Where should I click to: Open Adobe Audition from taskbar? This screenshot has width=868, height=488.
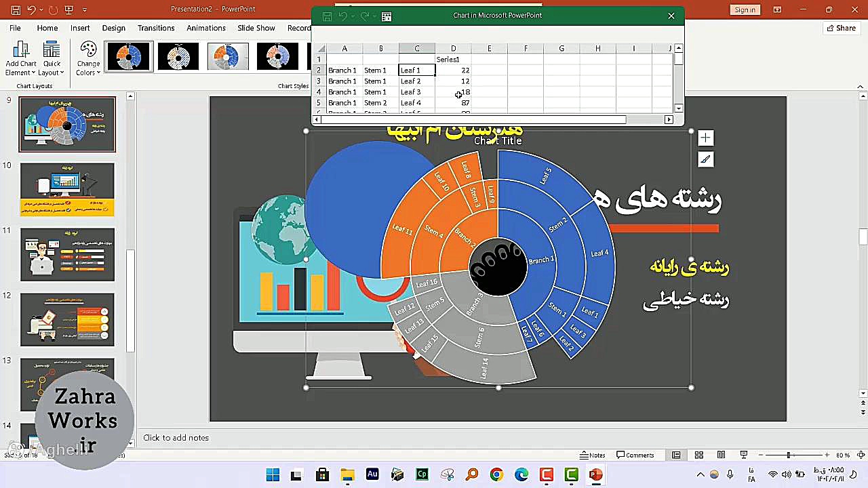(x=372, y=475)
